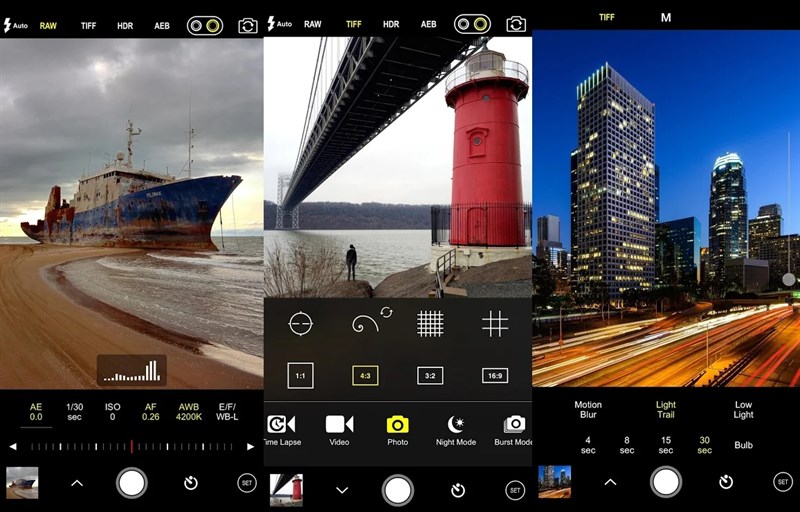Flip camera icon in left screen
Screen dimensions: 800x512
248,25
